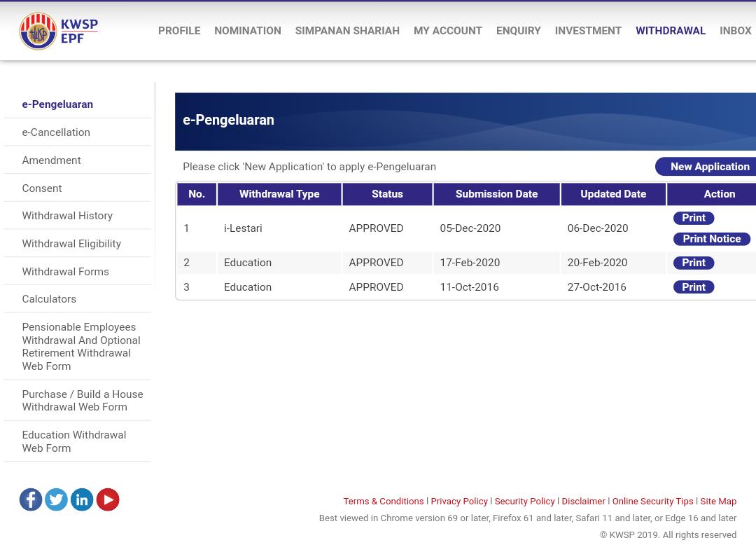Click Print Notice for i-Lestari
The height and width of the screenshot is (559, 756).
pos(712,239)
